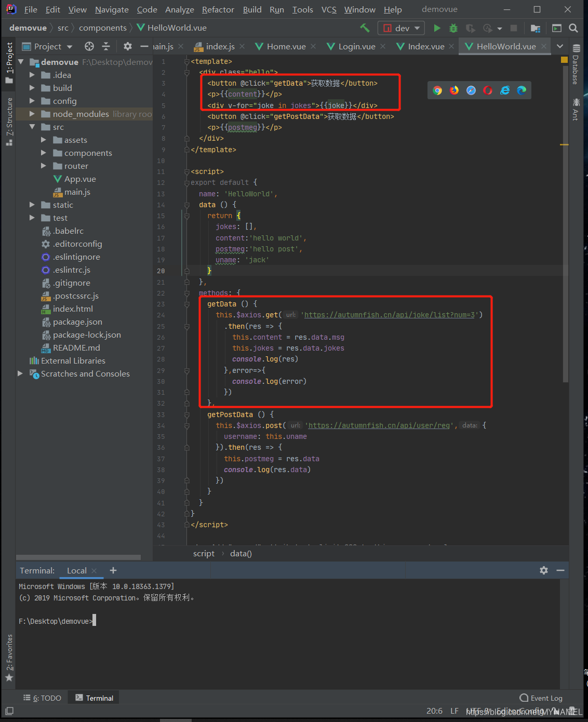This screenshot has height=722, width=588.
Task: Click the Search Everywhere magnifier icon
Action: 573,28
